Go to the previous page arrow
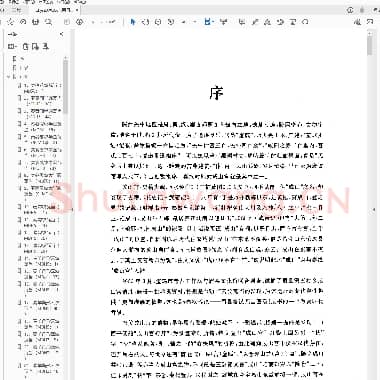The height and width of the screenshot is (380, 380). point(67,22)
